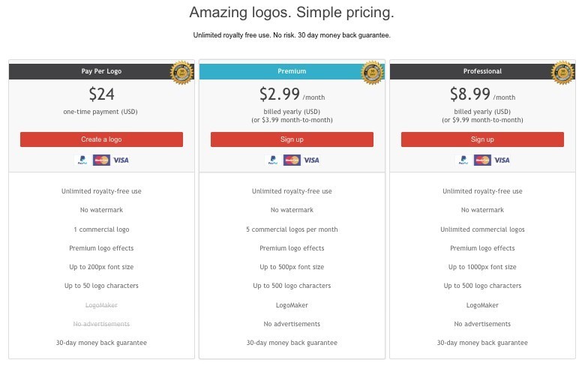This screenshot has height=369, width=588.
Task: Click the $2.99 /month price text
Action: click(x=292, y=94)
